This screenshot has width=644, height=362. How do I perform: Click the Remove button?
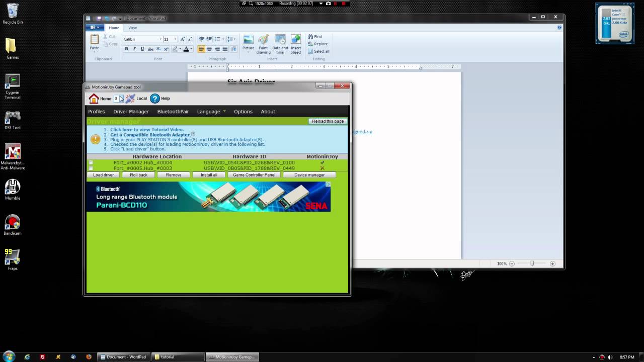tap(174, 175)
